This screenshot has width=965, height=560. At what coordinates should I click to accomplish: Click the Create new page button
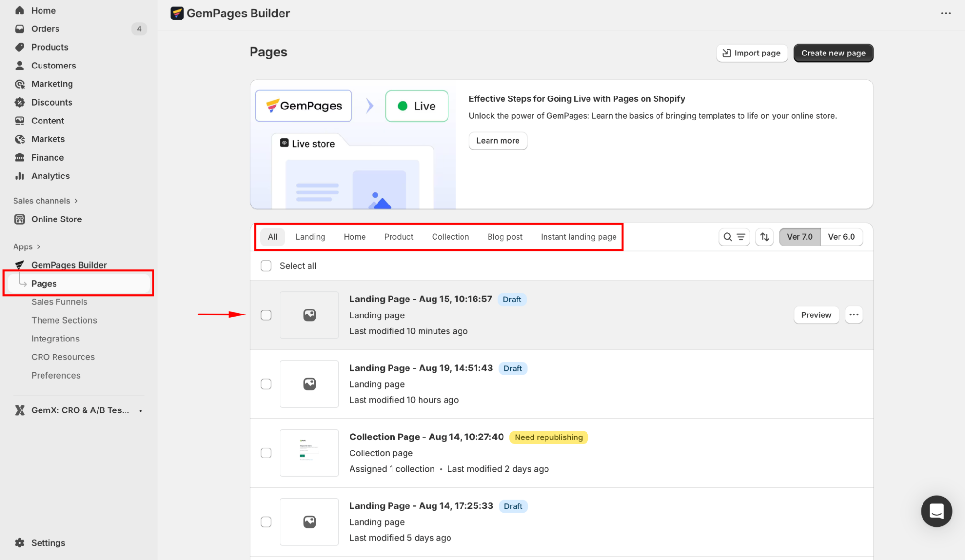pyautogui.click(x=833, y=53)
